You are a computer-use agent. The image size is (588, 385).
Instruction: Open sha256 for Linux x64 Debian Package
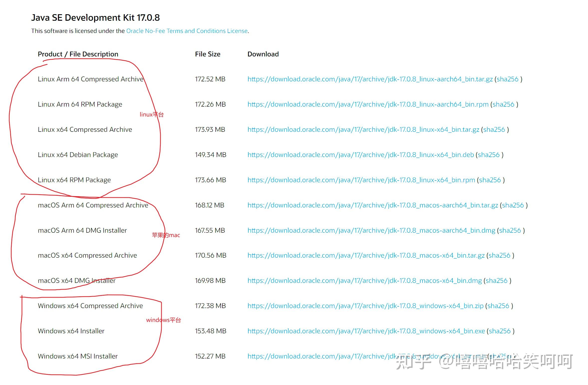[x=489, y=155]
